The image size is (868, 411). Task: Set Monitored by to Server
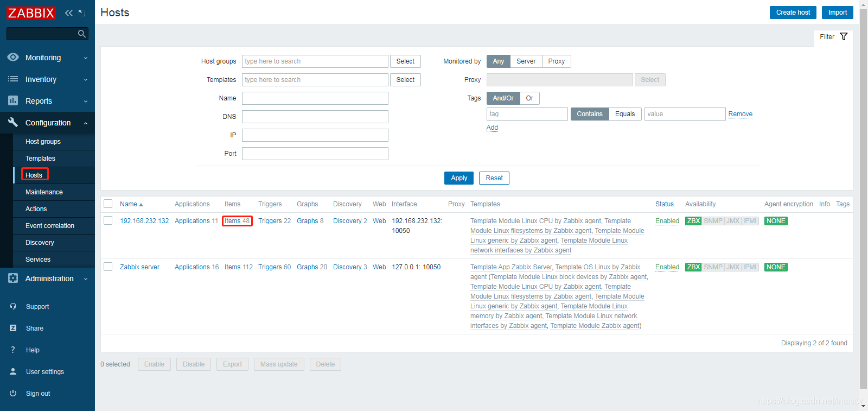tap(526, 61)
